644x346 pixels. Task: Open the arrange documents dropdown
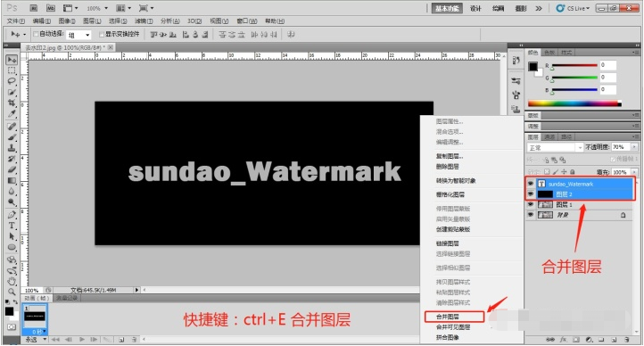124,8
